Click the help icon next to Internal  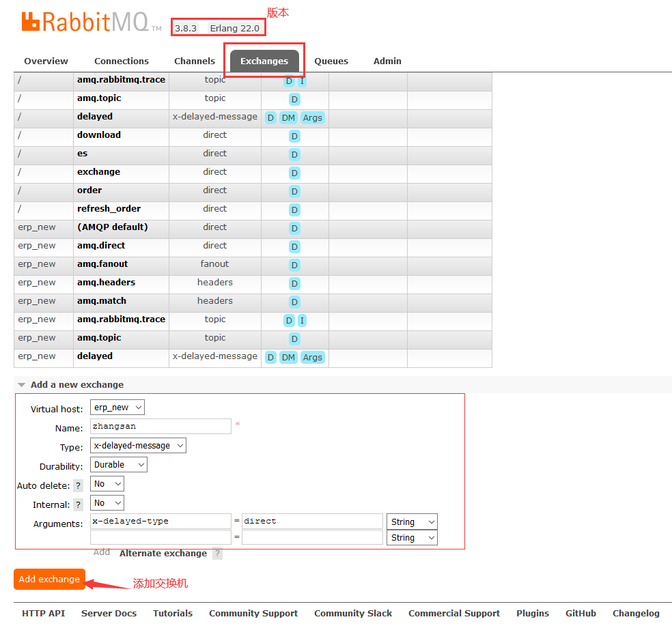click(79, 504)
